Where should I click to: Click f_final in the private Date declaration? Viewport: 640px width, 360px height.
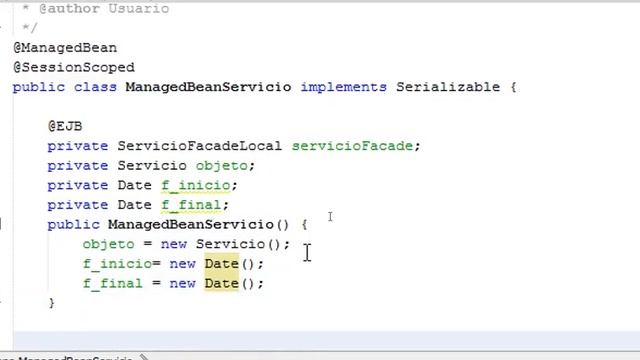click(x=191, y=205)
